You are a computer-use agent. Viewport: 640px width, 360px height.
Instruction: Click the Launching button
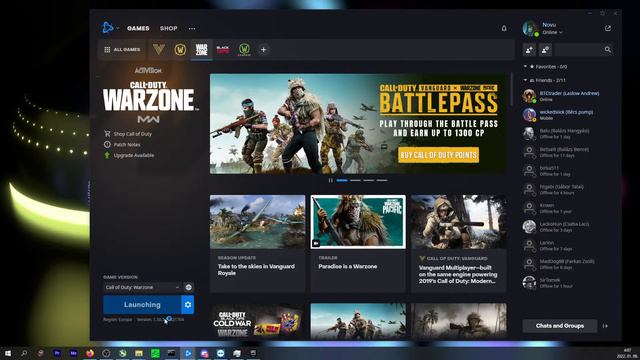[x=142, y=304]
